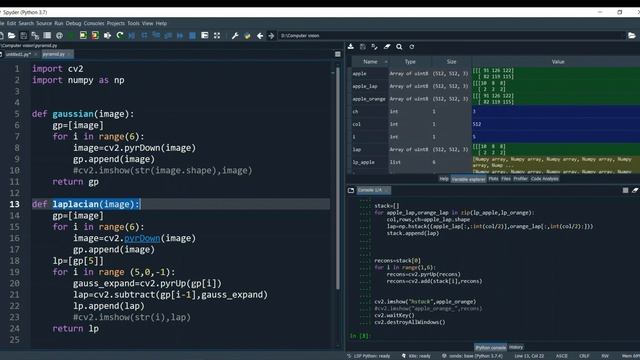Viewport: 640px width, 360px height.
Task: Stop debugging with the blue square icon
Action: tap(192, 36)
